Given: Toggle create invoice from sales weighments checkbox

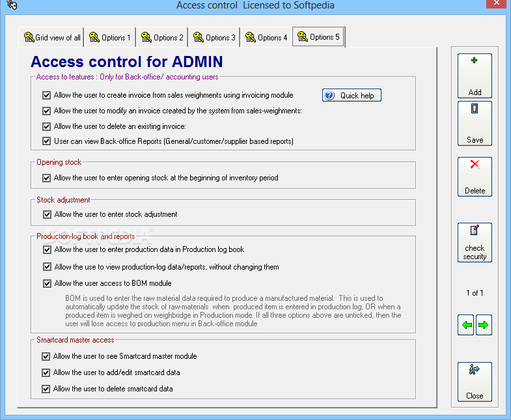Looking at the screenshot, I should click(46, 95).
